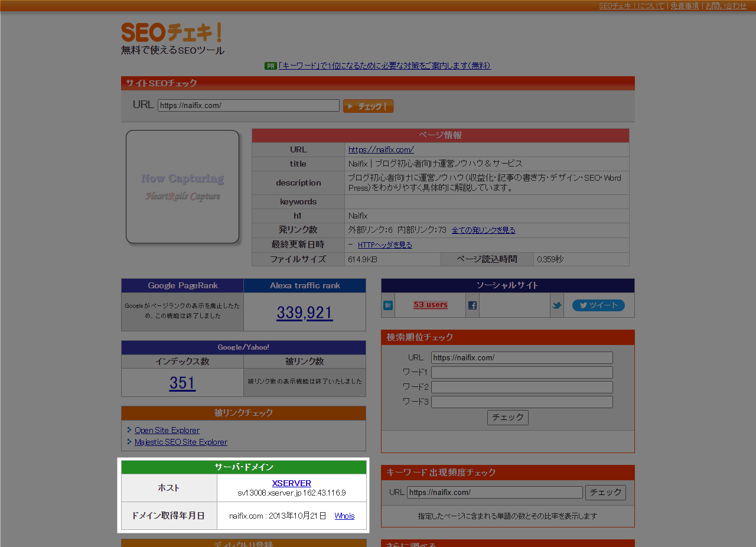This screenshot has width=756, height=547.
Task: Open the Majestic SEO Site Explorer link
Action: [181, 442]
